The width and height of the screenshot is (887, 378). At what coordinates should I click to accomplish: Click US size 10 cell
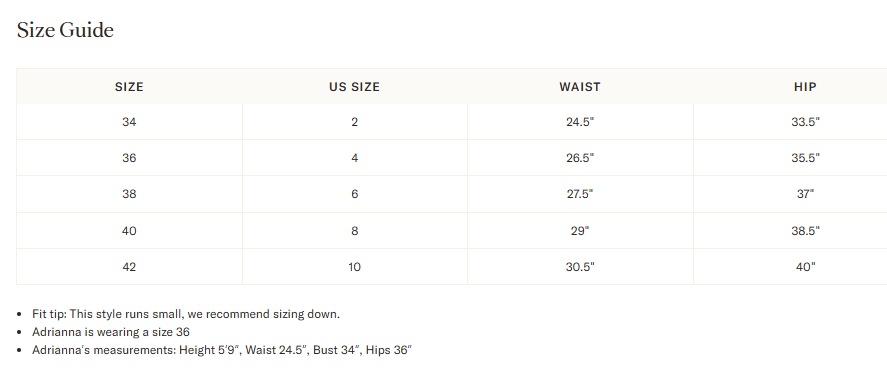354,267
